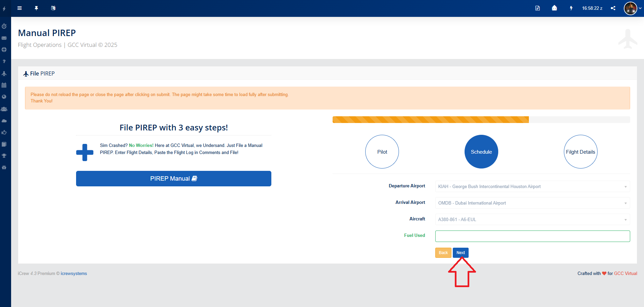
Task: Click into the Fuel Used input field
Action: pos(533,236)
